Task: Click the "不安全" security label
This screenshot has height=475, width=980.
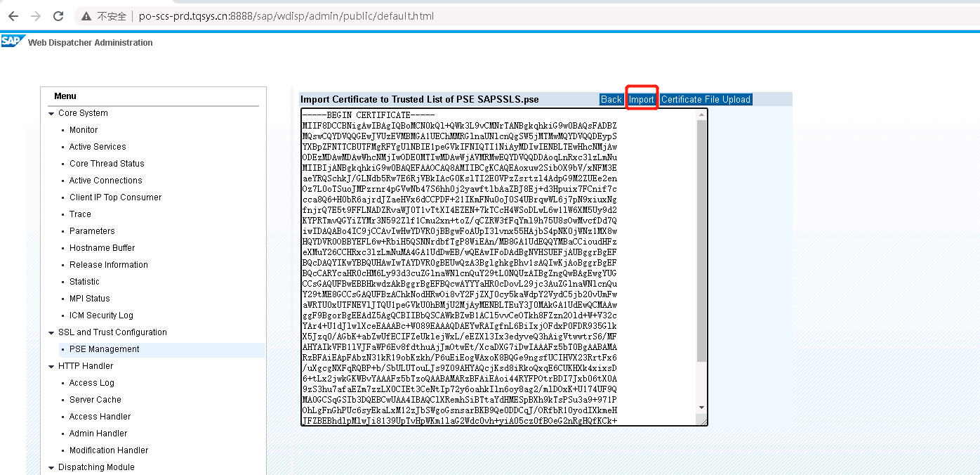Action: (x=112, y=16)
